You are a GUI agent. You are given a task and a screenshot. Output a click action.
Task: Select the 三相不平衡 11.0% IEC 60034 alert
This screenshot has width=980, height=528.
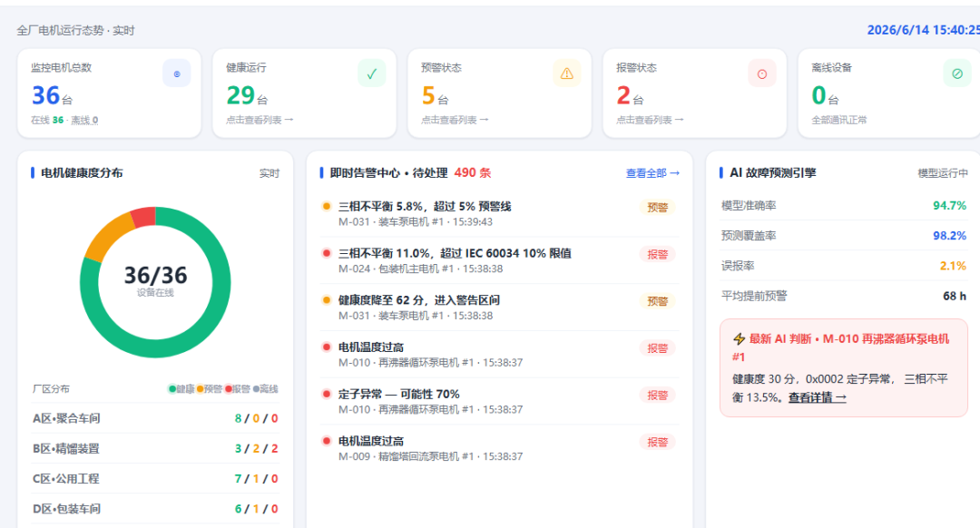[x=499, y=260]
